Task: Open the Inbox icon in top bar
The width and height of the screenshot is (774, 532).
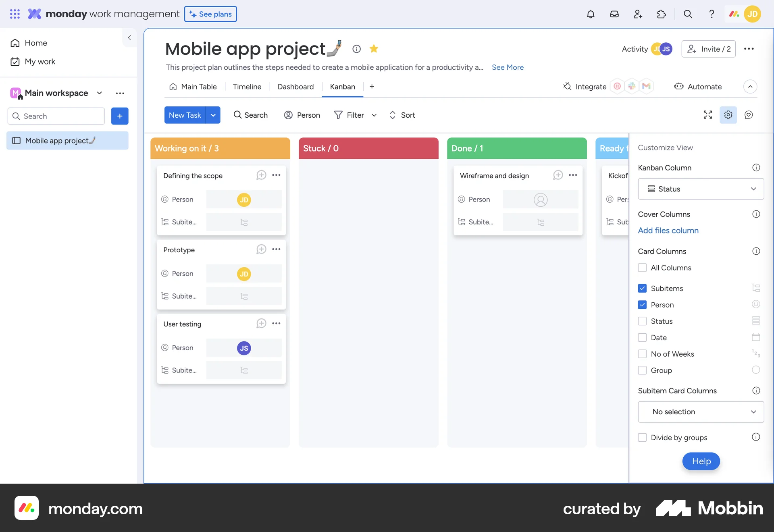Action: tap(614, 14)
